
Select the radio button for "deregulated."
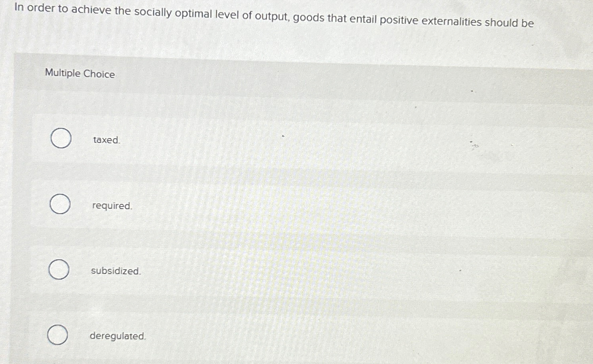[58, 335]
